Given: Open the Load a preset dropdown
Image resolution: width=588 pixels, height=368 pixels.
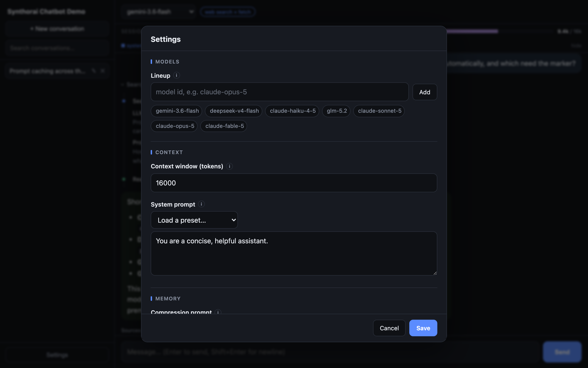Looking at the screenshot, I should [194, 220].
